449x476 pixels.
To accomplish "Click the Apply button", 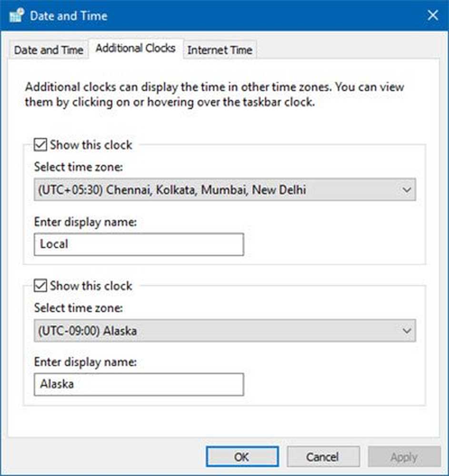I will [404, 457].
